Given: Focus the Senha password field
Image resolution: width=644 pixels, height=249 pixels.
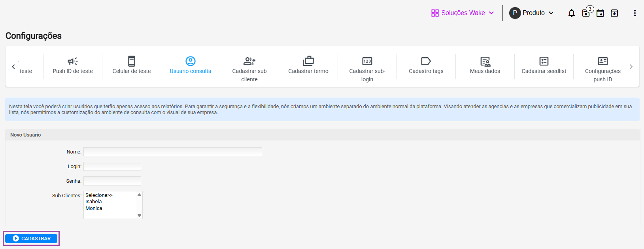Looking at the screenshot, I should [x=112, y=181].
